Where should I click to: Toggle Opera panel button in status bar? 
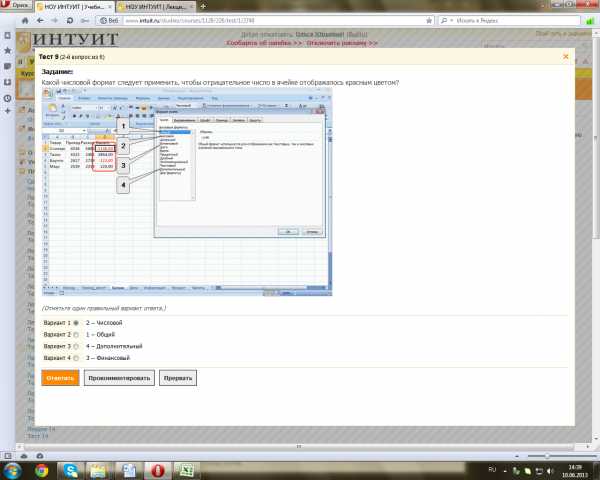(x=8, y=456)
